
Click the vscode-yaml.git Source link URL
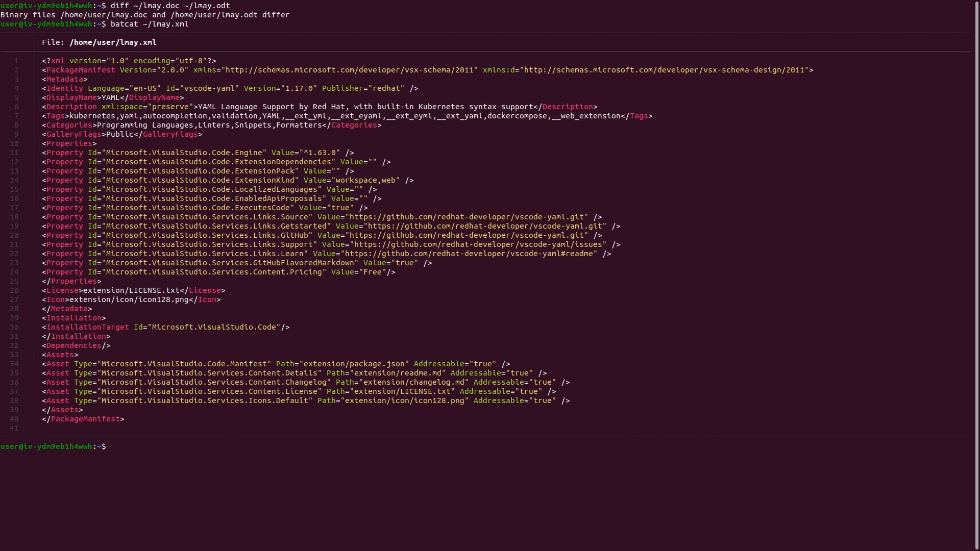pyautogui.click(x=467, y=217)
